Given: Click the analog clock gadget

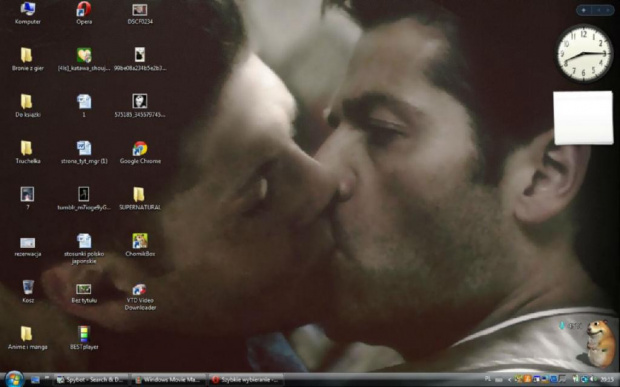Looking at the screenshot, I should pyautogui.click(x=584, y=53).
